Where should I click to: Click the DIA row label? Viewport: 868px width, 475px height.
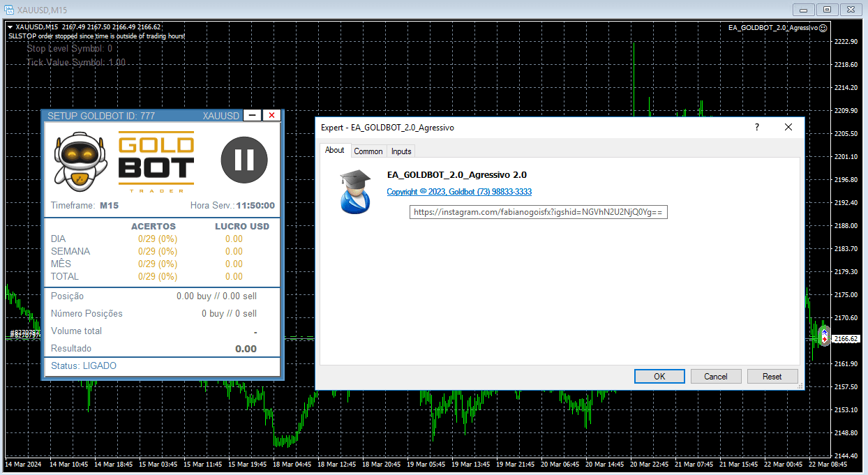click(59, 239)
